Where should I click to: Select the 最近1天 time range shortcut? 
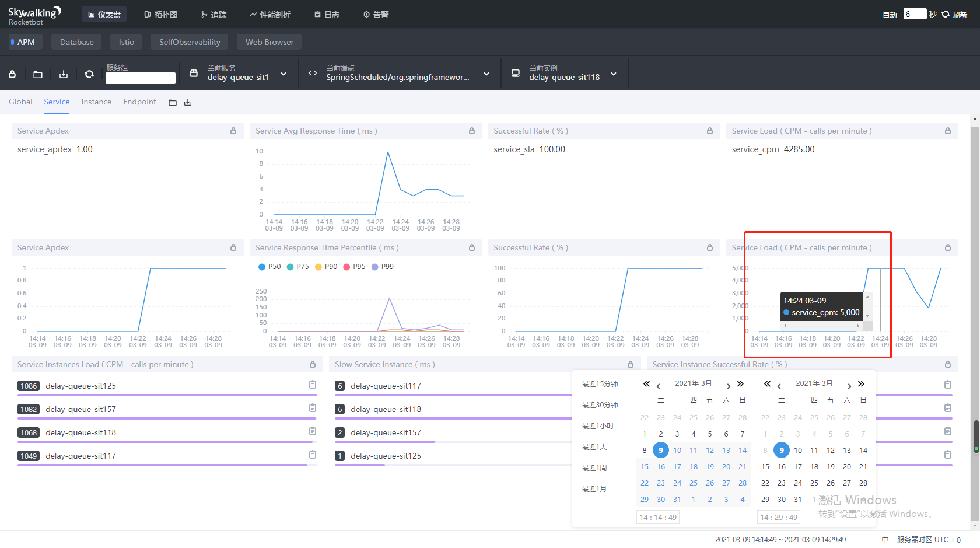(594, 447)
